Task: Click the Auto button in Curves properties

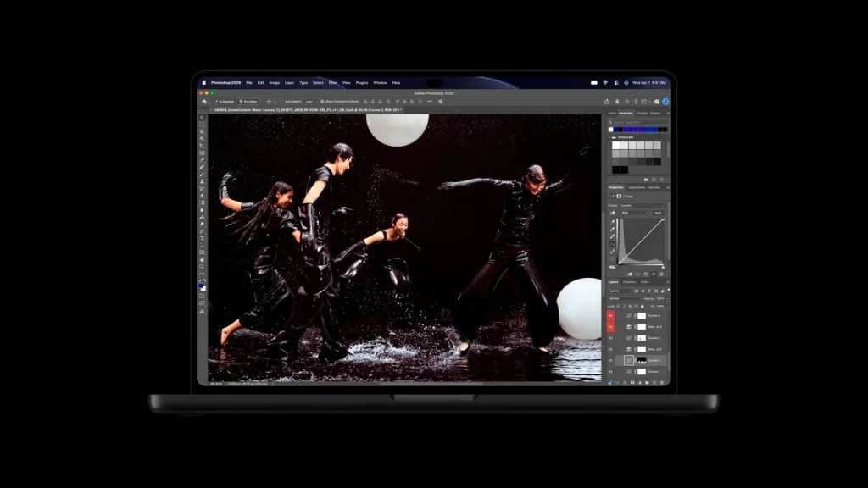Action: pos(658,213)
